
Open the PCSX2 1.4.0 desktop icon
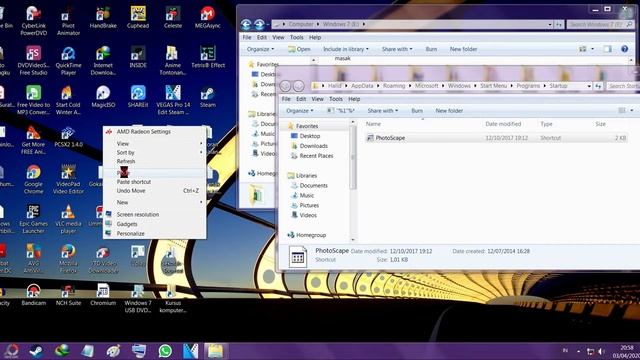[x=68, y=136]
